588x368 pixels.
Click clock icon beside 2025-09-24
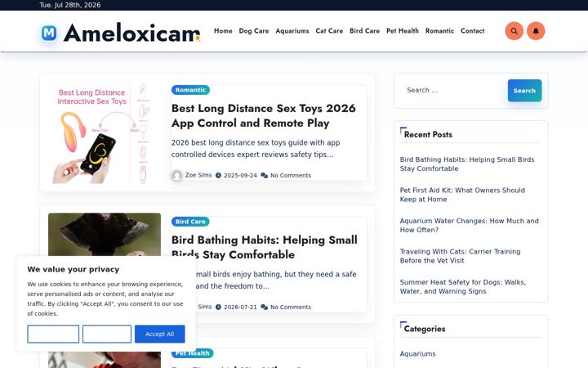click(x=218, y=175)
